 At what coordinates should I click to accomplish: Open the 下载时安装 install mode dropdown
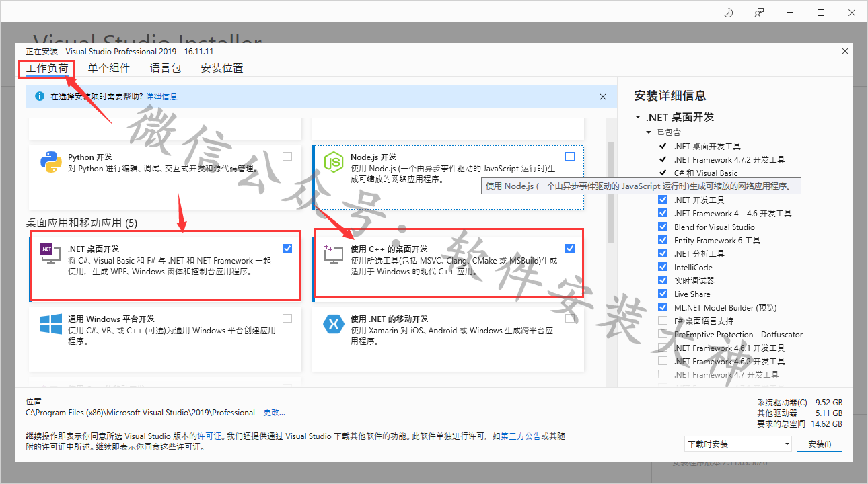[x=737, y=444]
